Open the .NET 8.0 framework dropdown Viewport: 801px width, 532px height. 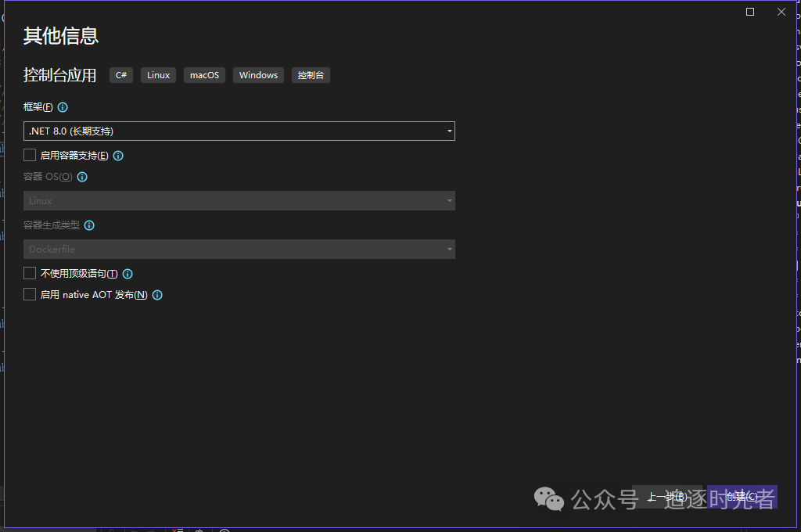coord(239,131)
